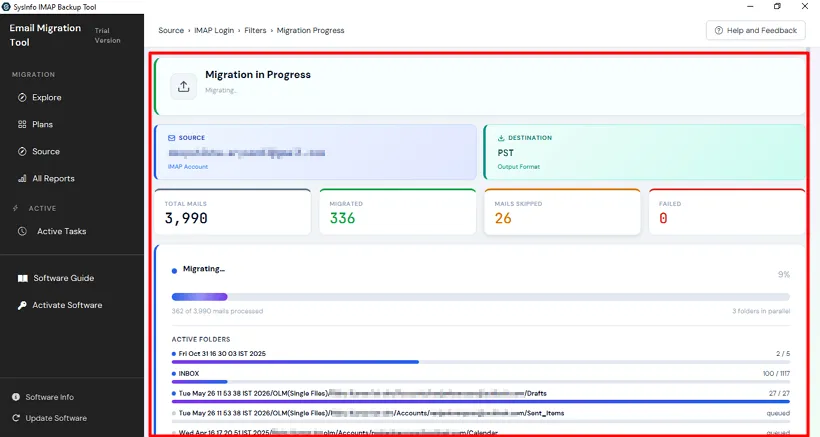Click the "Email Migration Tool" heading
This screenshot has width=820, height=437.
45,35
